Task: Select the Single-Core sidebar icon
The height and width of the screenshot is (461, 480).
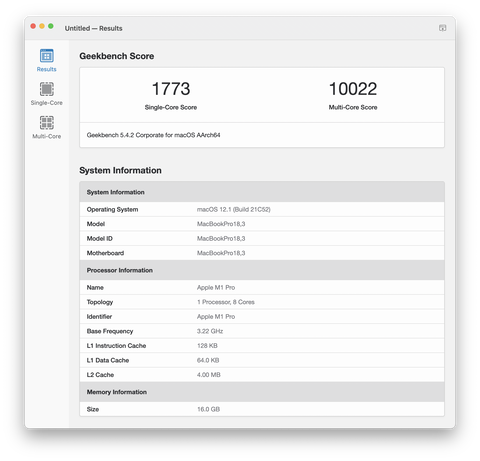Action: coord(47,89)
